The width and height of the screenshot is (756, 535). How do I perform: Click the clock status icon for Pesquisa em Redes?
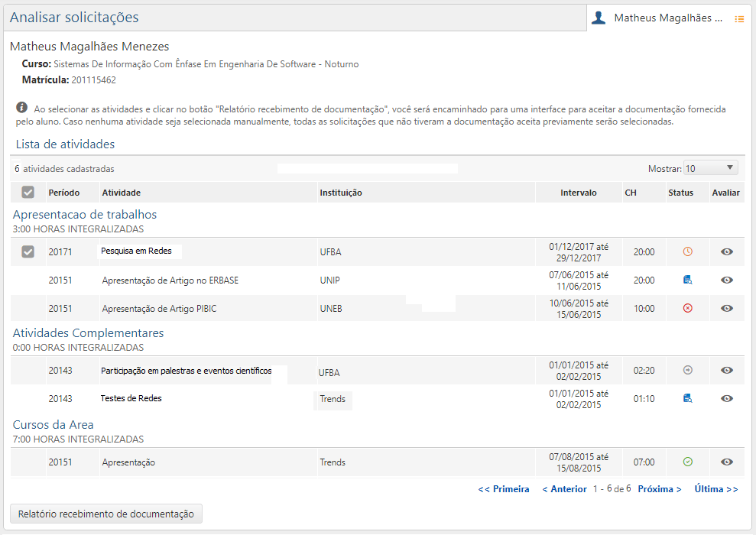(x=687, y=251)
